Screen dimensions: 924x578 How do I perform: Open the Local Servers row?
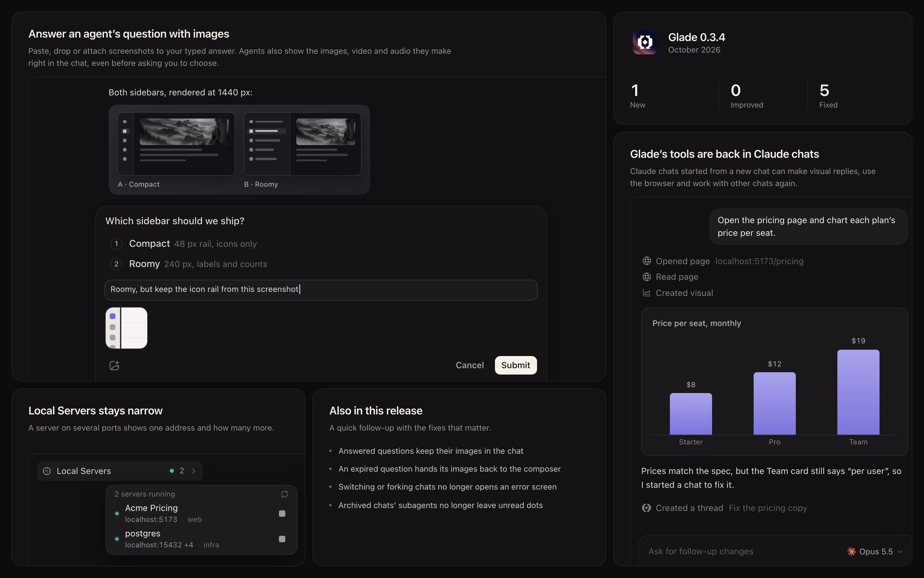pyautogui.click(x=120, y=471)
